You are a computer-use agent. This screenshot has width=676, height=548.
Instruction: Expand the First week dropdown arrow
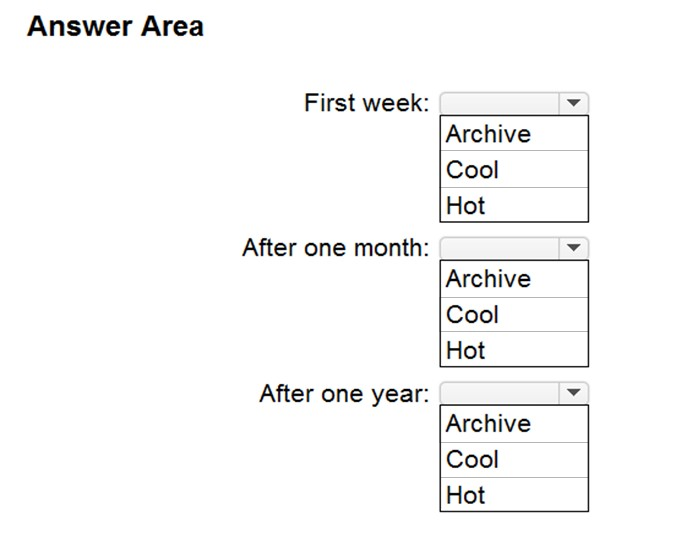click(574, 103)
